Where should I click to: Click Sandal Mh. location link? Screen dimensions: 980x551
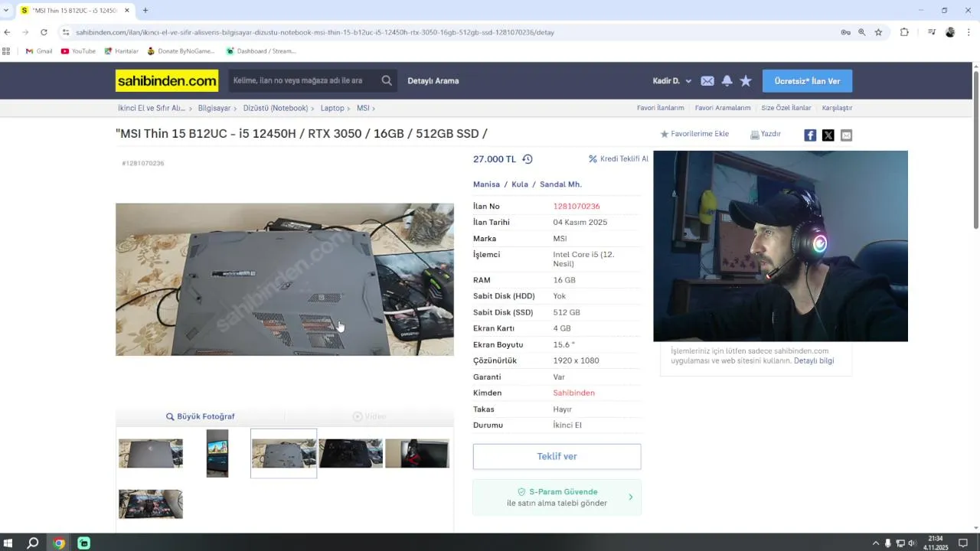(560, 184)
